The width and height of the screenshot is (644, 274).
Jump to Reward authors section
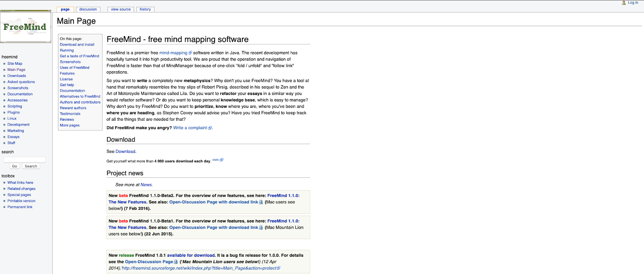coord(73,108)
